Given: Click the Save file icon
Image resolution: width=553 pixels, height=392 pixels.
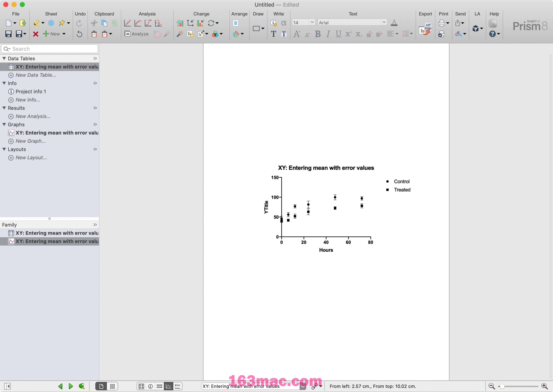Looking at the screenshot, I should (x=8, y=34).
